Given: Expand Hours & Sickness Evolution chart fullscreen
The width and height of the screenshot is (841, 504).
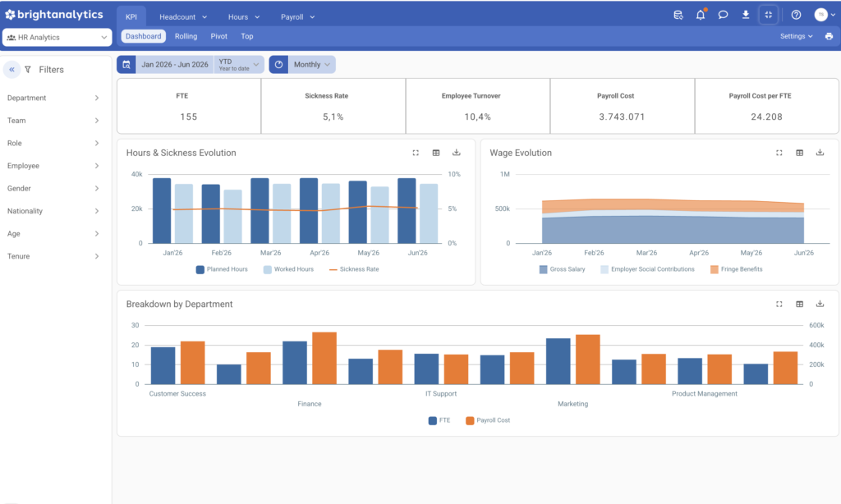Looking at the screenshot, I should click(416, 153).
